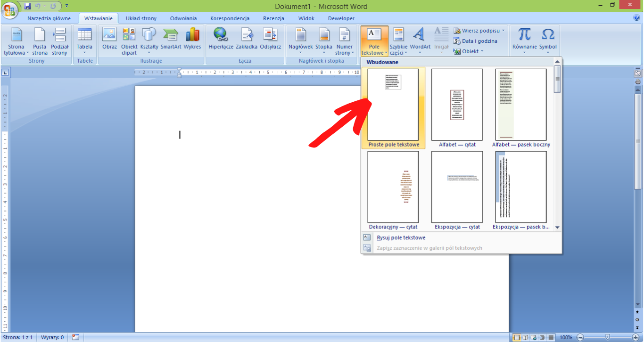Image resolution: width=644 pixels, height=342 pixels.
Task: Open the Deweloper tab
Action: click(341, 18)
